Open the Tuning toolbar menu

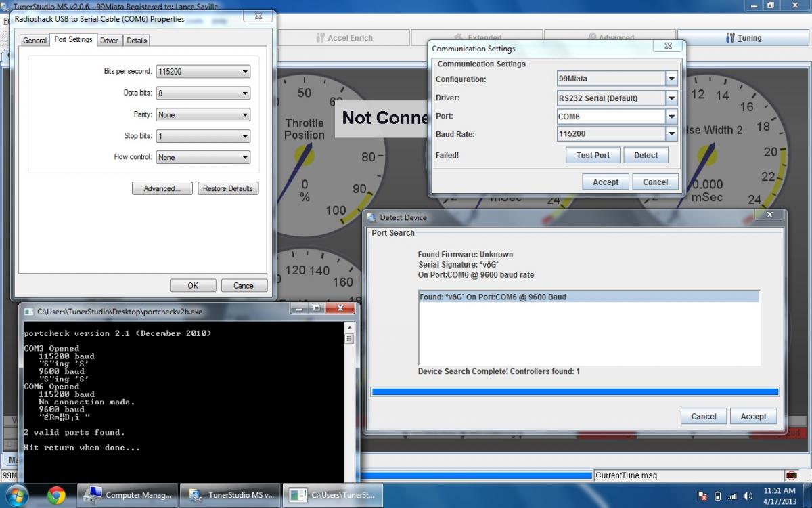(x=743, y=38)
